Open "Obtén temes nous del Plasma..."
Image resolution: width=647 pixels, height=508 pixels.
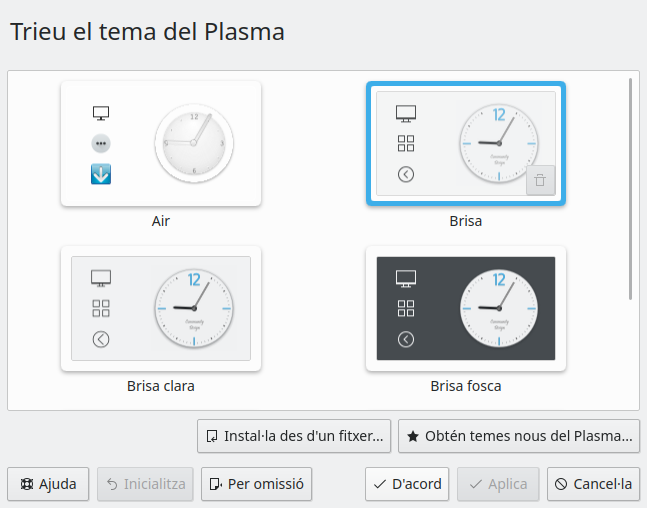pos(519,436)
